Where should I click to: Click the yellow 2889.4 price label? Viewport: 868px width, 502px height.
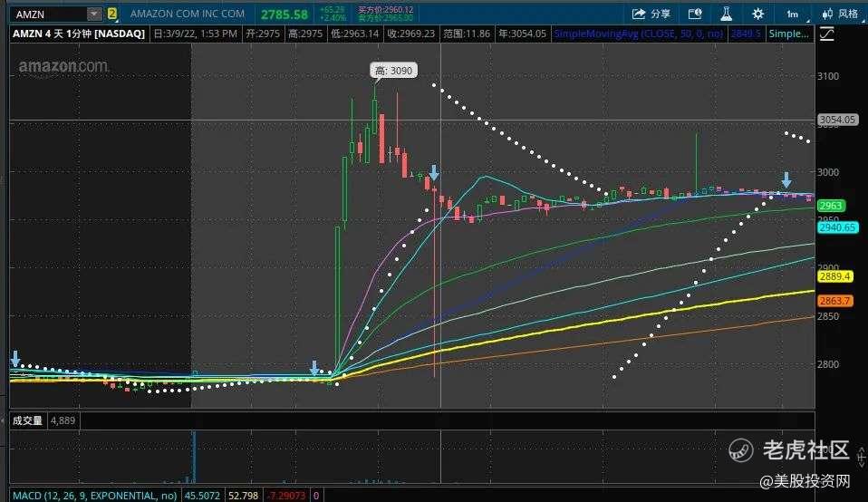point(834,276)
